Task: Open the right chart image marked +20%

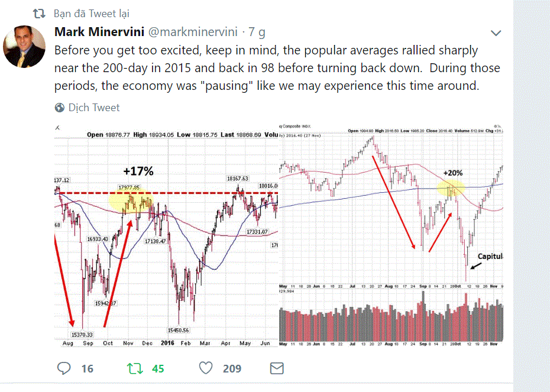Action: tap(390, 207)
